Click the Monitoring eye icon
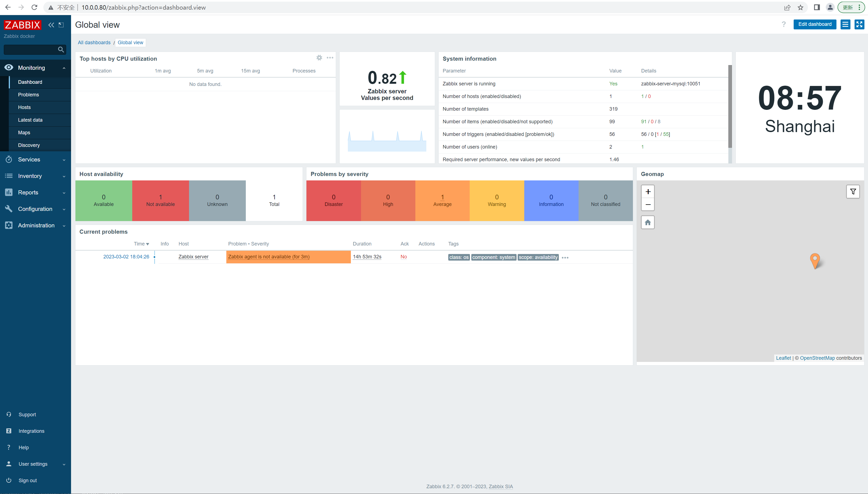 (9, 68)
